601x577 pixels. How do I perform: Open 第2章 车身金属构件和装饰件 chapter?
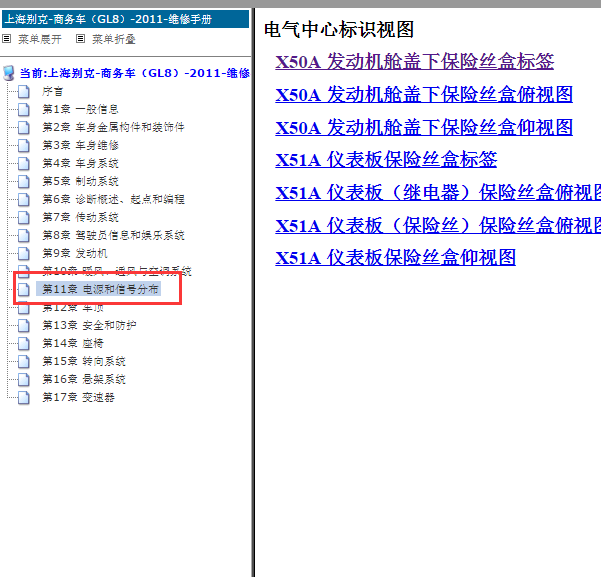[113, 127]
